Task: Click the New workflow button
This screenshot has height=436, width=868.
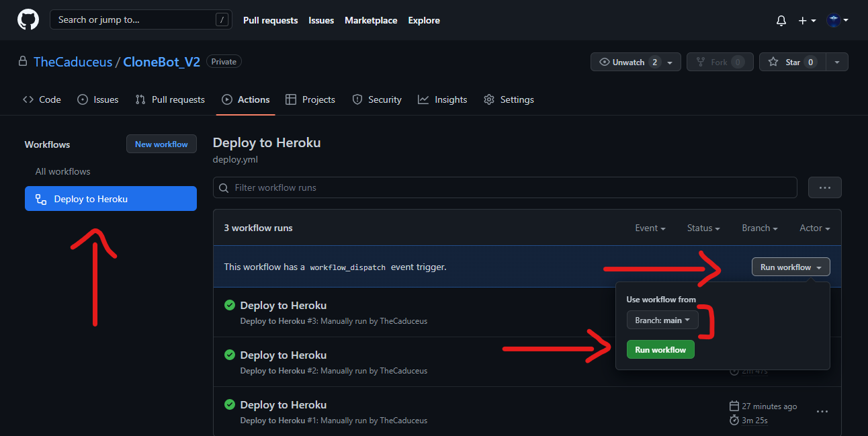Action: [161, 144]
